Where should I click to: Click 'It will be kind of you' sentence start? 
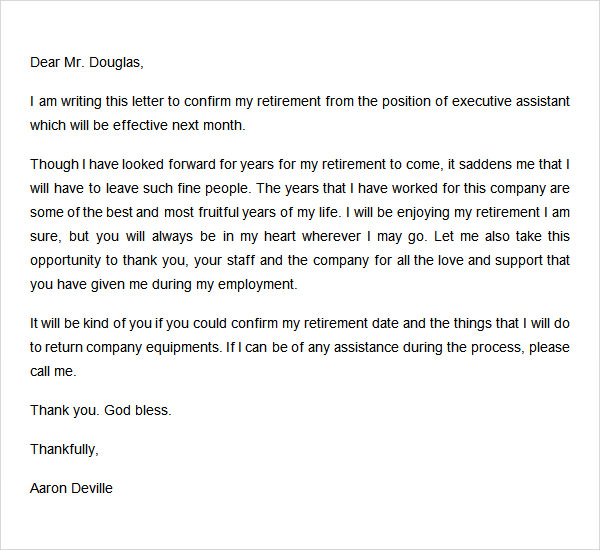[x=91, y=323]
